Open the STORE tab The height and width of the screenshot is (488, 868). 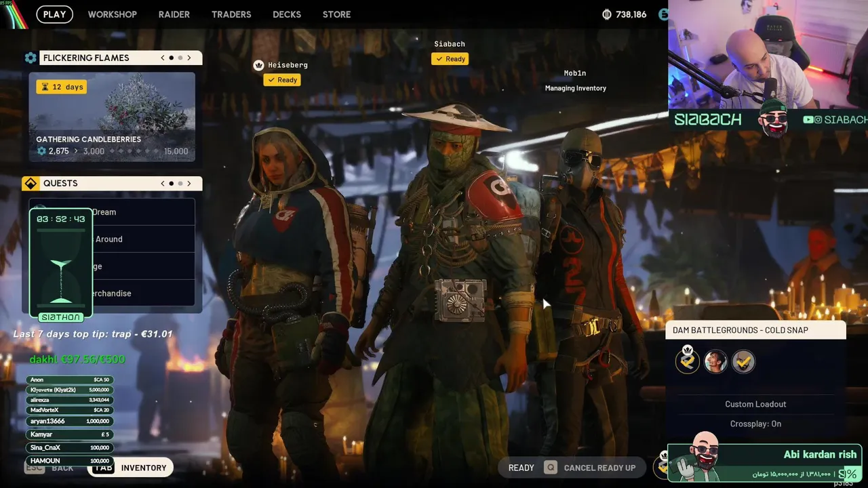click(337, 14)
